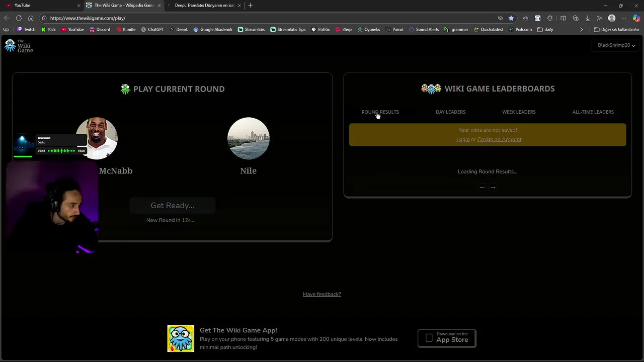Open the Google Akademik bookmark
Viewport: 644px width, 362px height.
point(212,30)
